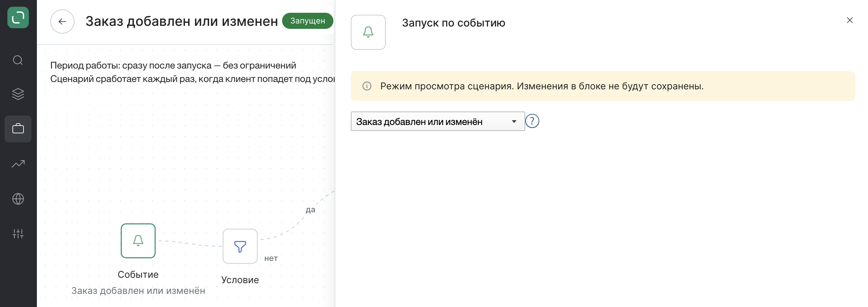Go back with the arrow button

(62, 21)
